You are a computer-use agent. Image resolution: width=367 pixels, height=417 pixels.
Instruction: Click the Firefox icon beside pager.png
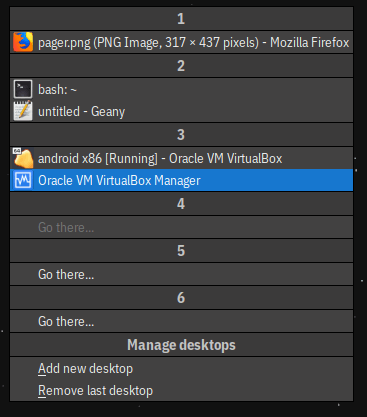tap(23, 42)
